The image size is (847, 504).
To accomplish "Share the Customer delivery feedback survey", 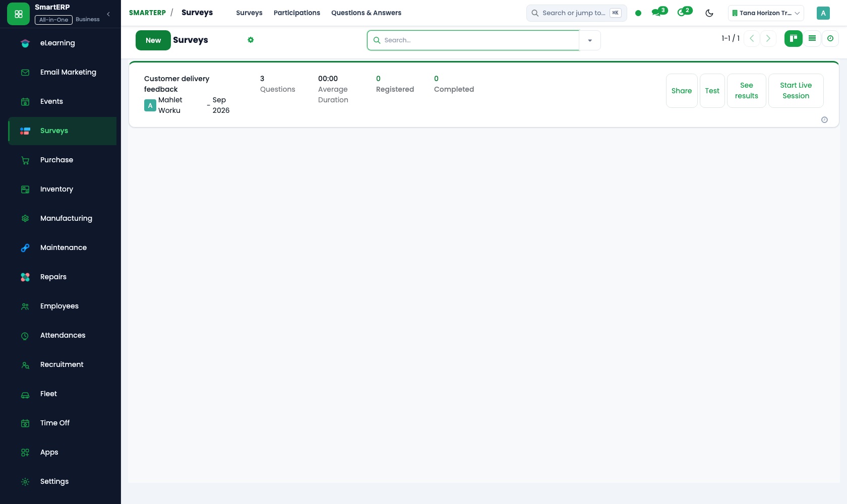I will pyautogui.click(x=682, y=91).
